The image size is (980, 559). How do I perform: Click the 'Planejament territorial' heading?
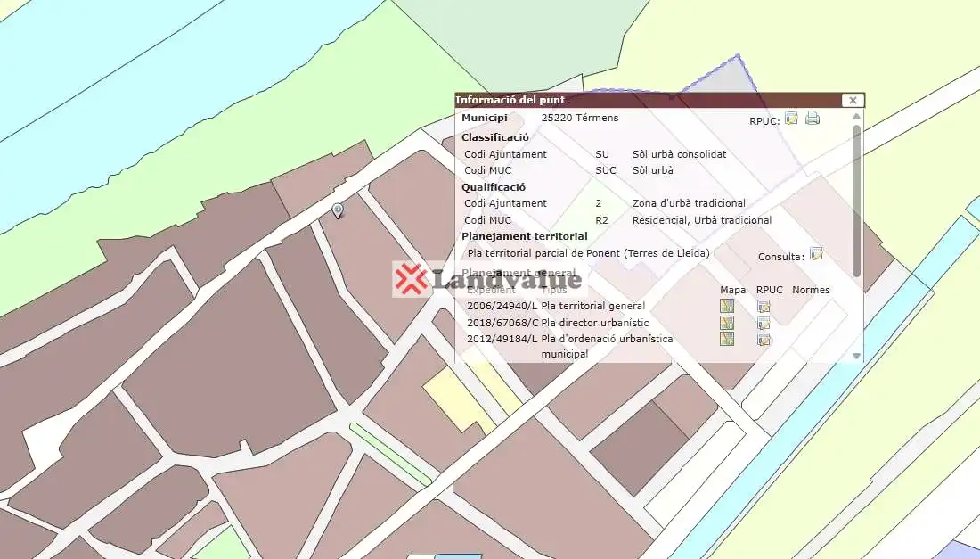525,236
